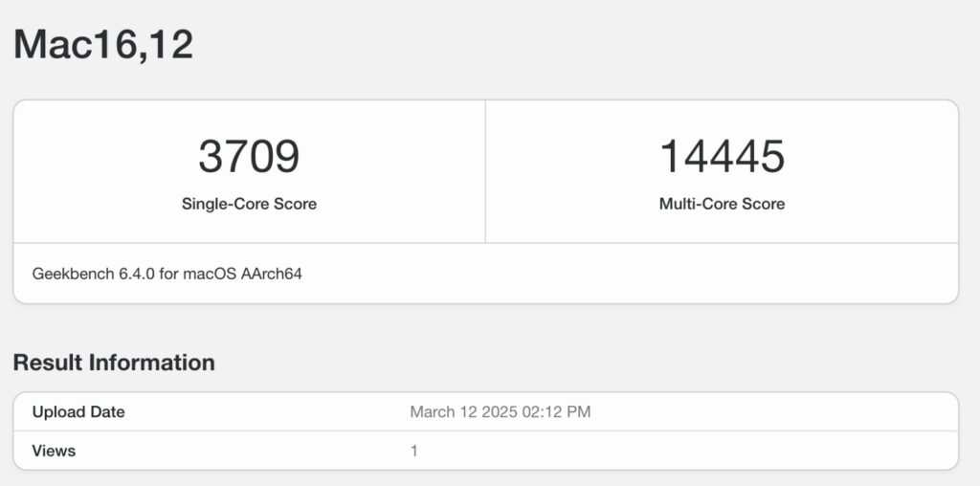Click the views count value 1
980x486 pixels.
coord(413,451)
